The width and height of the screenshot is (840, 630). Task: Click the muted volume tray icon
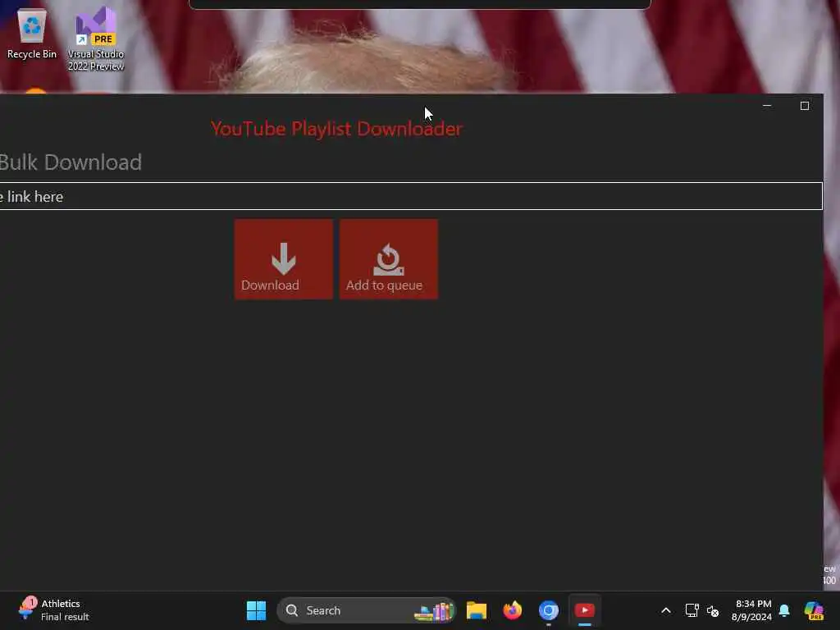[713, 610]
